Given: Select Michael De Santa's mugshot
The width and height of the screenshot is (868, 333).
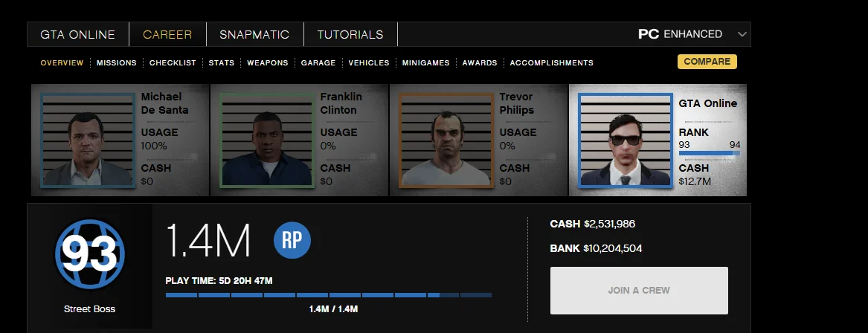Looking at the screenshot, I should (88, 140).
